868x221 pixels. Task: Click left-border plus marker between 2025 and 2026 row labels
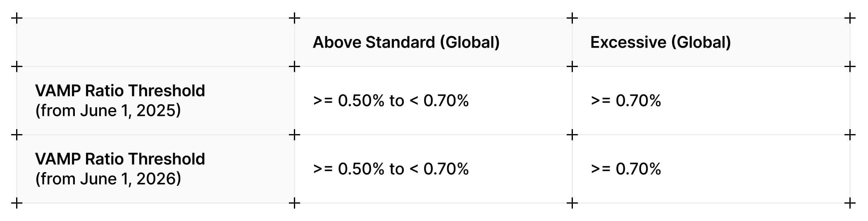pos(17,135)
